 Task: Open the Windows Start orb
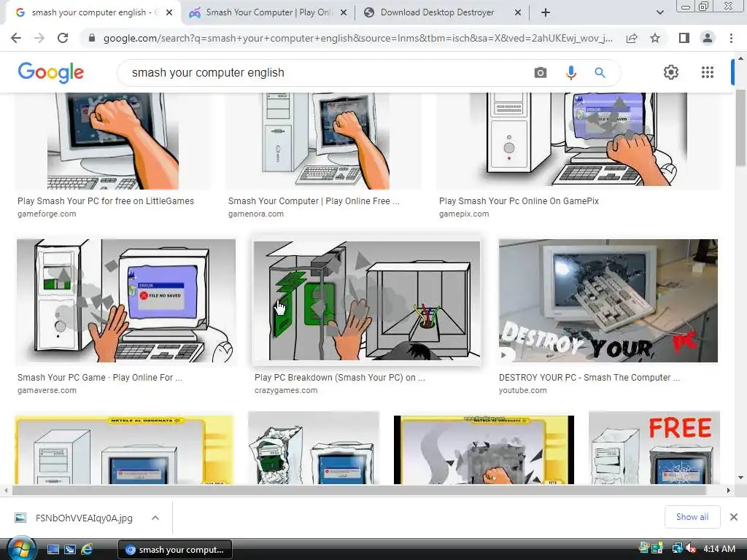coord(21,548)
